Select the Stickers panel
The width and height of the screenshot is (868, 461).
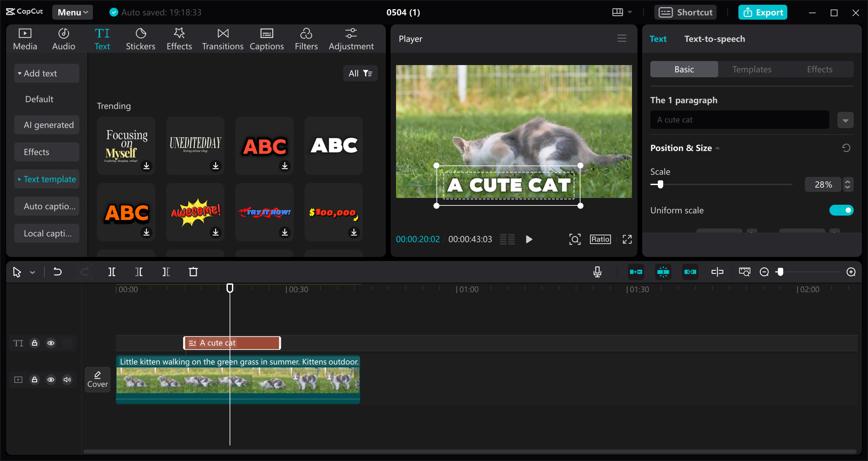tap(140, 38)
